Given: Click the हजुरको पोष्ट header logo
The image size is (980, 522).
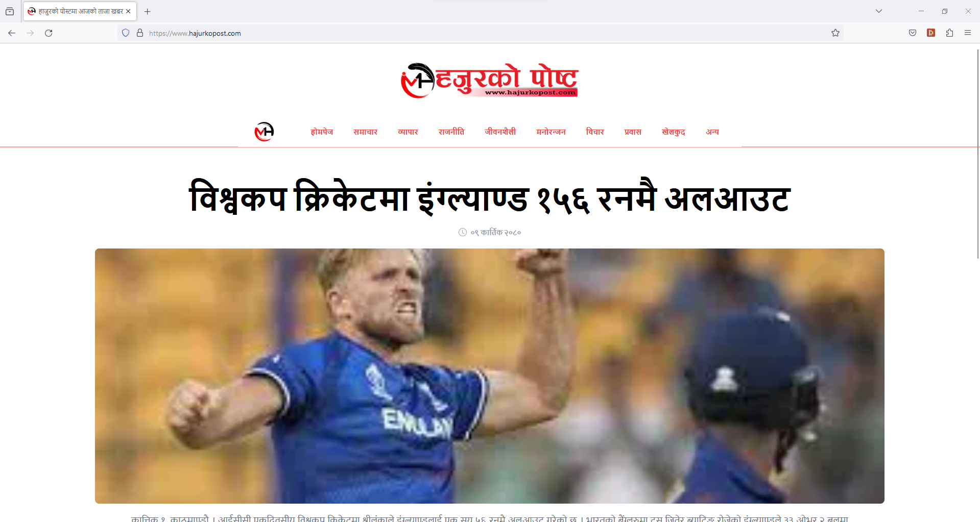Looking at the screenshot, I should (489, 80).
